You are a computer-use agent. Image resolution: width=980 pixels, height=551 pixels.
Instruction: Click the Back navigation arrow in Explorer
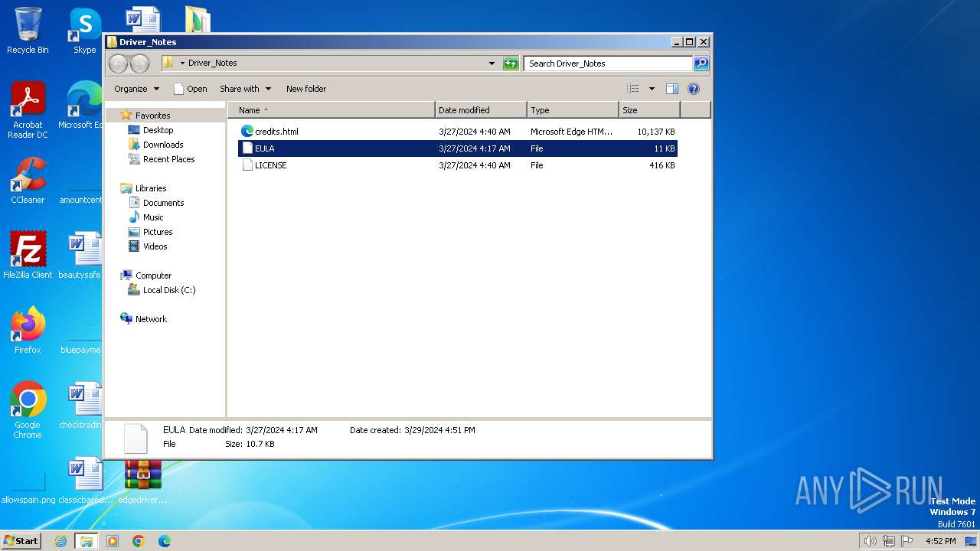pyautogui.click(x=118, y=64)
